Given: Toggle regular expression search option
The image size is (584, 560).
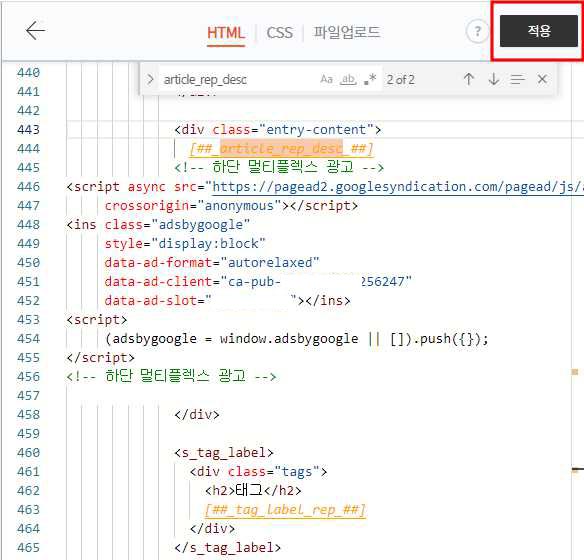Looking at the screenshot, I should (x=371, y=79).
